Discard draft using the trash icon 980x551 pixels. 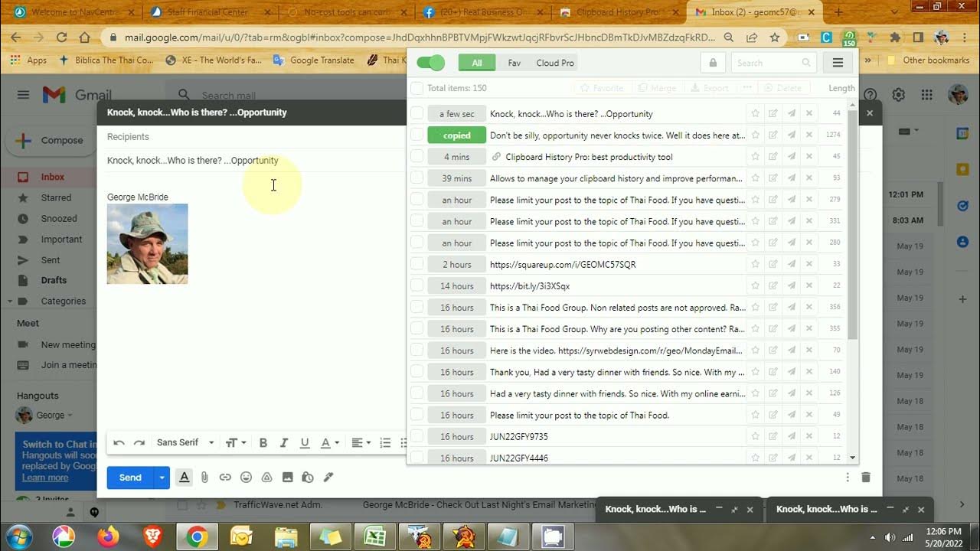click(x=866, y=477)
